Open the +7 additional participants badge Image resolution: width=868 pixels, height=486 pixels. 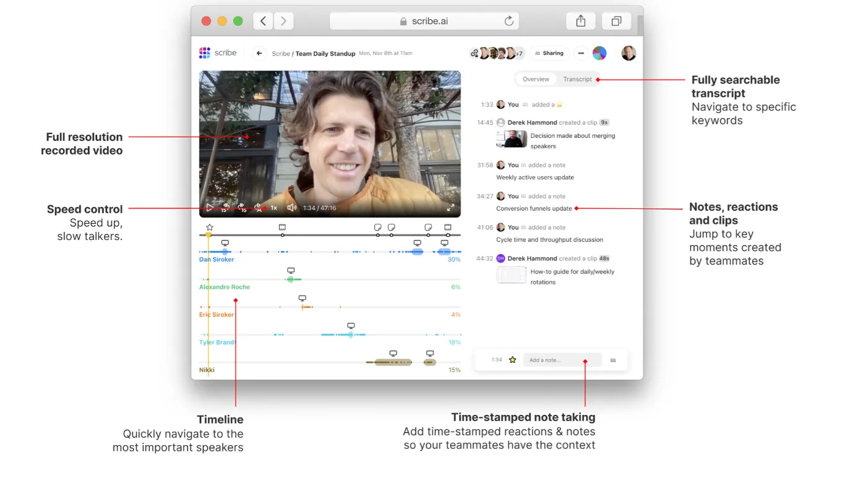click(520, 54)
